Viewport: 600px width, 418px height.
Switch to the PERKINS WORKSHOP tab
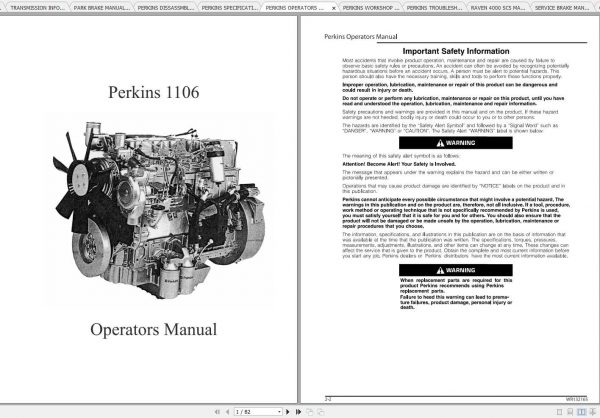coord(370,8)
